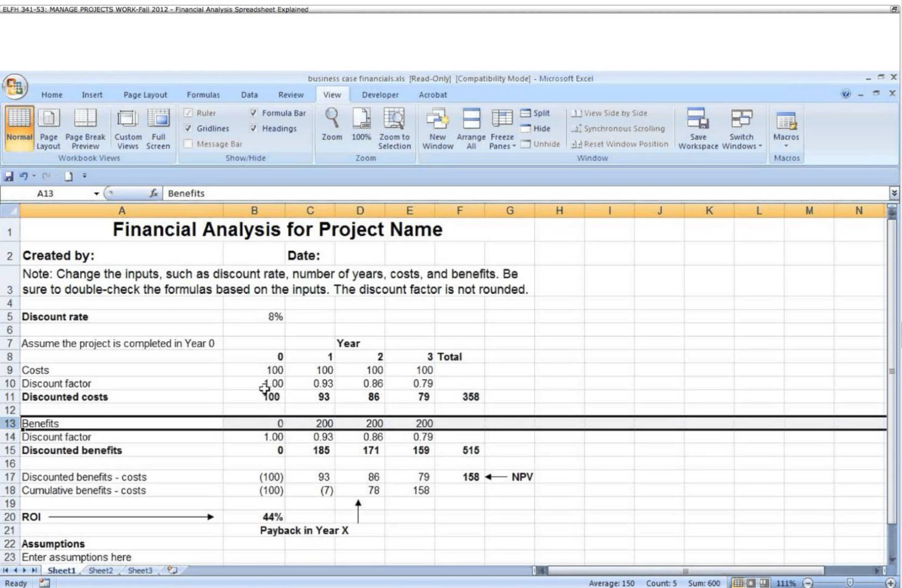
Task: Switch to Normal workbook view
Action: [19, 127]
